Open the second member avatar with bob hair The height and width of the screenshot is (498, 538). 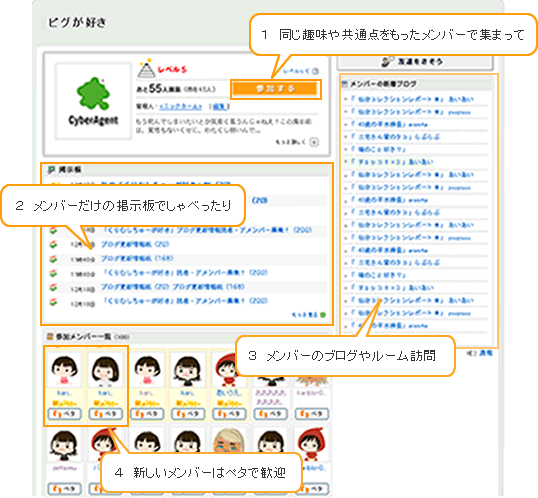pyautogui.click(x=105, y=370)
